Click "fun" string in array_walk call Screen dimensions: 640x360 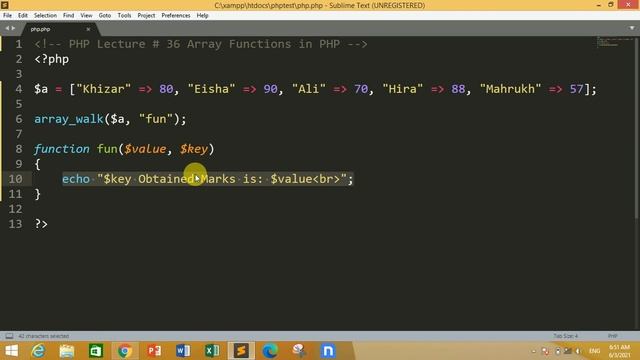pyautogui.click(x=156, y=119)
